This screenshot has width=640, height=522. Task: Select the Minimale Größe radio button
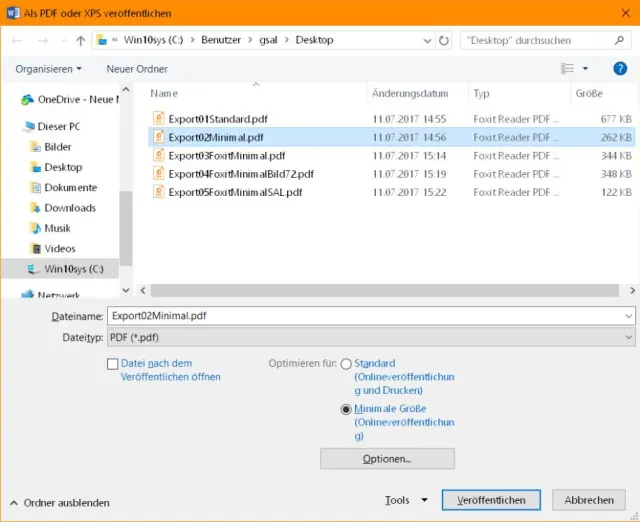(346, 410)
